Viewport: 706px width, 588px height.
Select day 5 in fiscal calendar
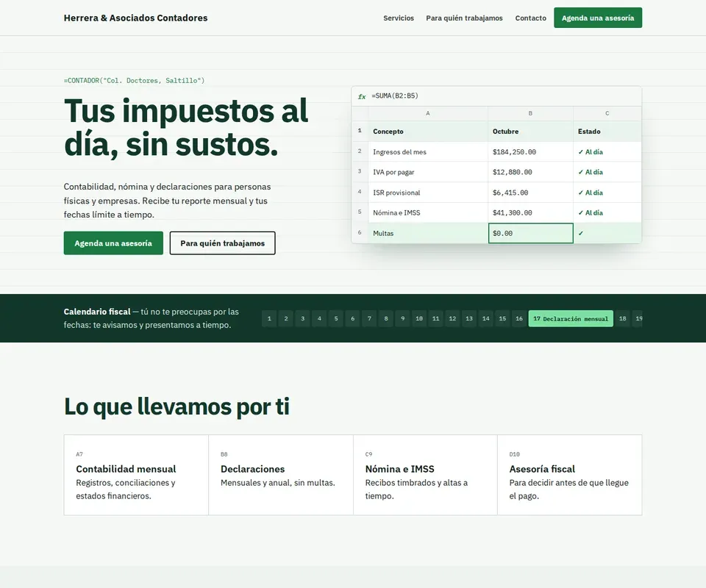click(336, 318)
